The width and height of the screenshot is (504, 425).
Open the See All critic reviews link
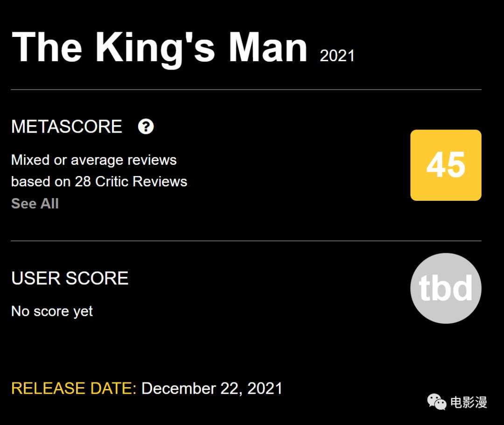pos(35,204)
